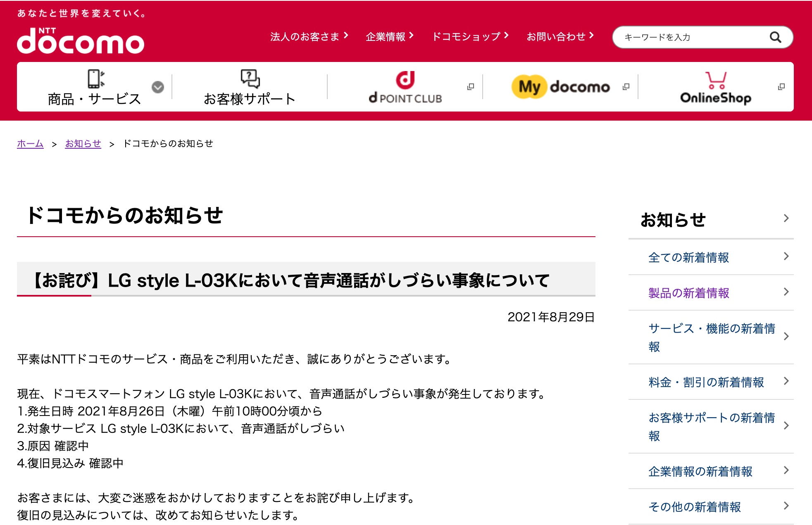Open お問い合わせ header link
812x525 pixels.
click(x=560, y=36)
